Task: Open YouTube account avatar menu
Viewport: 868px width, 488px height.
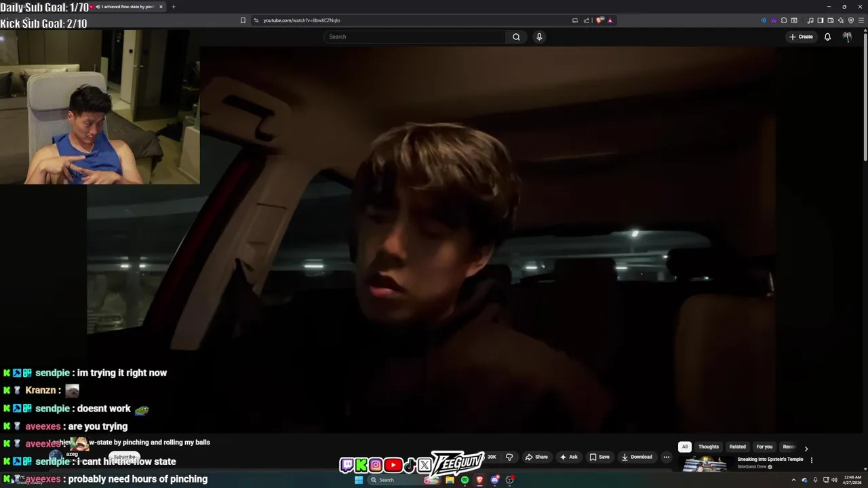Action: 847,37
